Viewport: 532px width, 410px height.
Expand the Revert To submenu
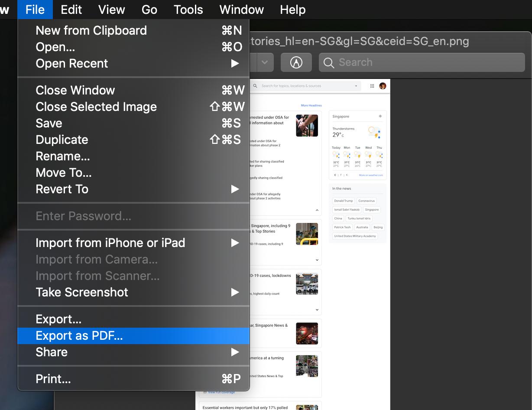(235, 189)
